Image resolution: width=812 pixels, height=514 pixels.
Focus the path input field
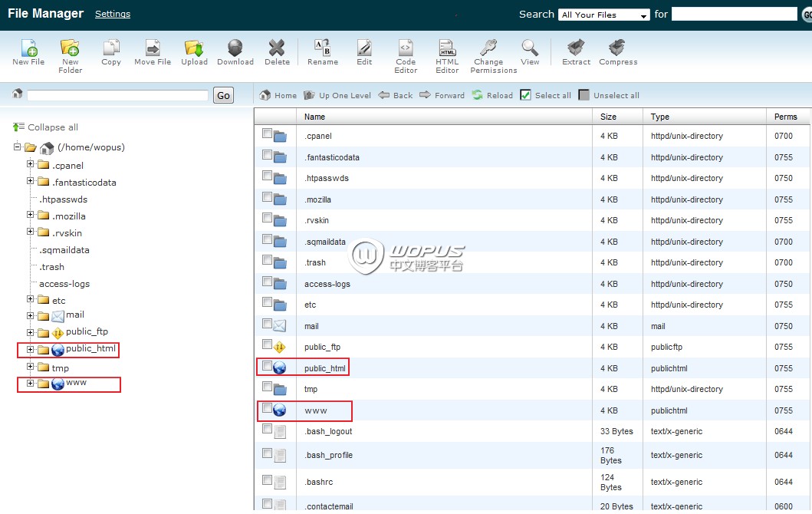click(x=117, y=95)
